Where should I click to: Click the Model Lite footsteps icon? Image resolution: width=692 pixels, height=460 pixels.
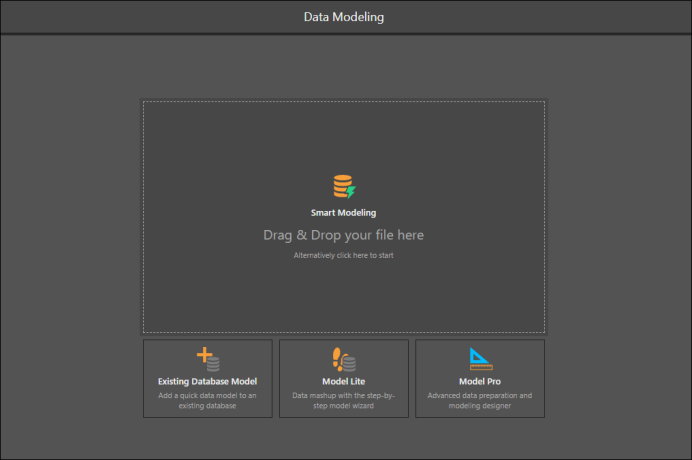point(344,359)
